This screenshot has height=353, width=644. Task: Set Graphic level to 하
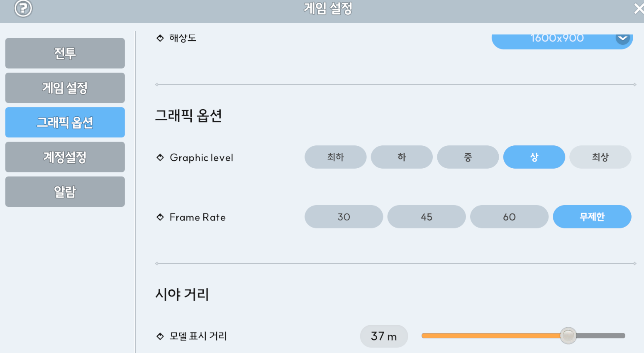pyautogui.click(x=402, y=157)
